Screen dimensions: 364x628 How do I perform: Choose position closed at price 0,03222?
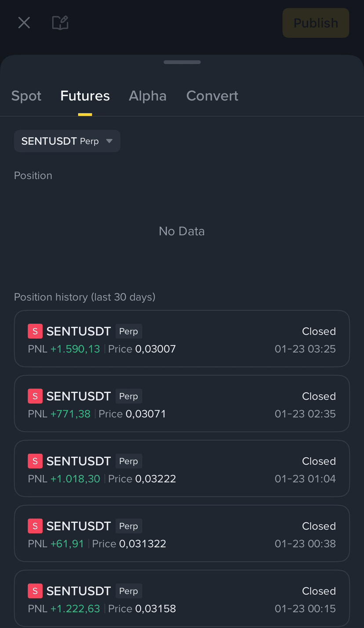(x=182, y=469)
